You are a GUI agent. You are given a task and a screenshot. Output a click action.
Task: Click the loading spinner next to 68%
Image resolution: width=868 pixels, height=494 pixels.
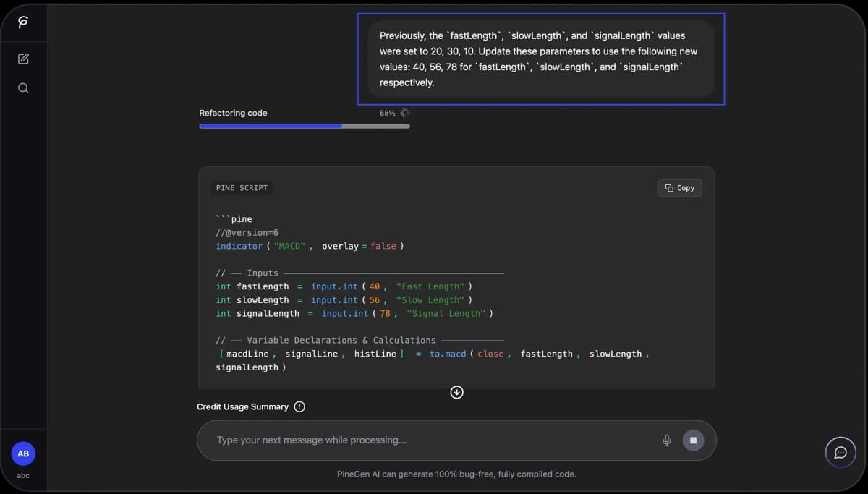click(405, 113)
